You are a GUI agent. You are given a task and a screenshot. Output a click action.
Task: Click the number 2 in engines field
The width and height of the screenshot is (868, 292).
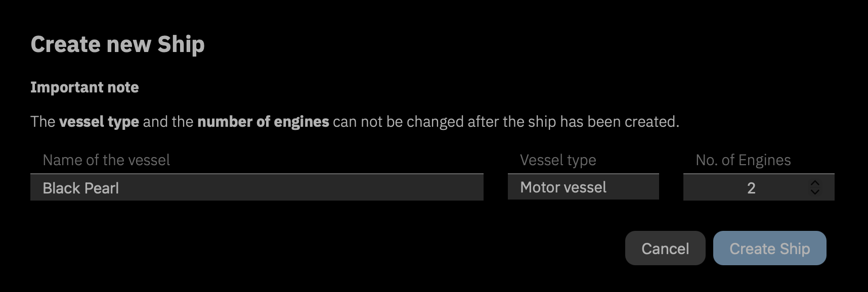pos(751,188)
